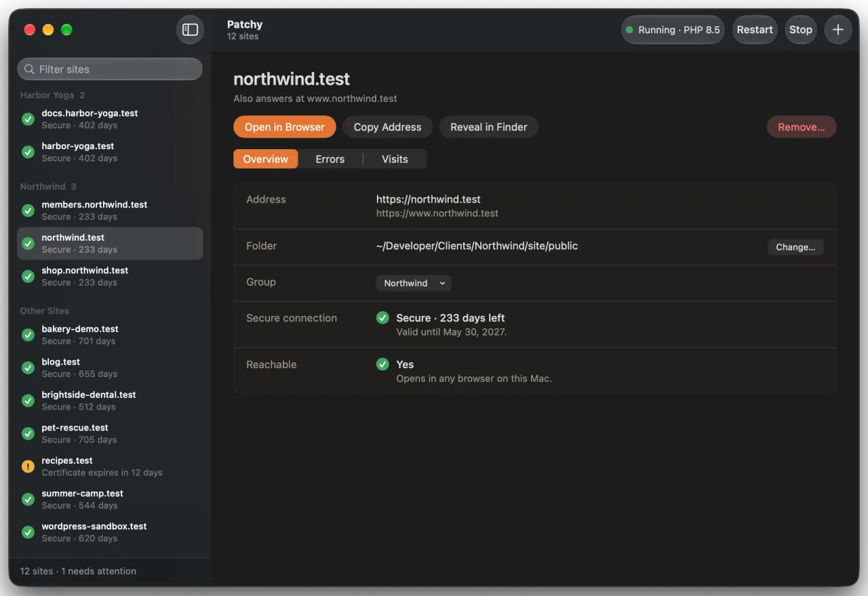The height and width of the screenshot is (596, 868).
Task: Click 'Valid until May 30, 2027.' text
Action: click(x=452, y=332)
